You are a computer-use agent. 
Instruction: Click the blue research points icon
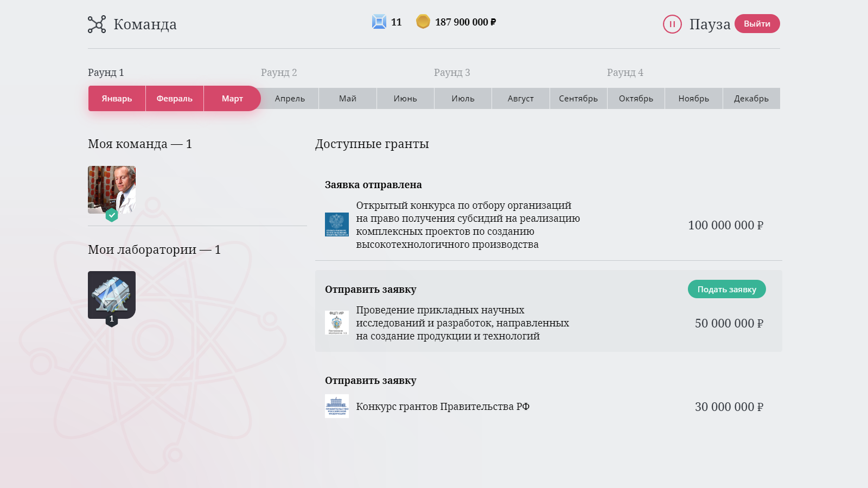coord(379,22)
